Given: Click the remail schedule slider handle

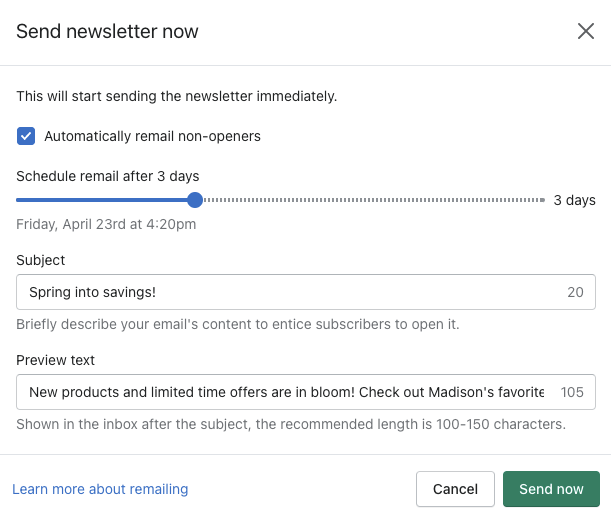Looking at the screenshot, I should point(195,200).
